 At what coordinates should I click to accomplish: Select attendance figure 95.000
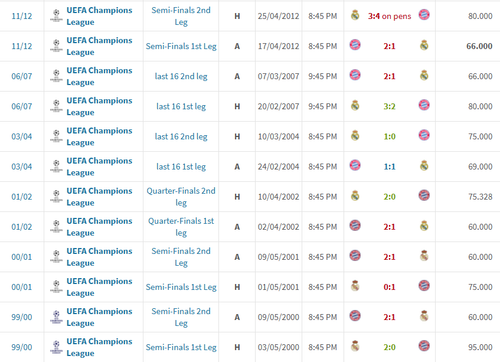coord(480,347)
